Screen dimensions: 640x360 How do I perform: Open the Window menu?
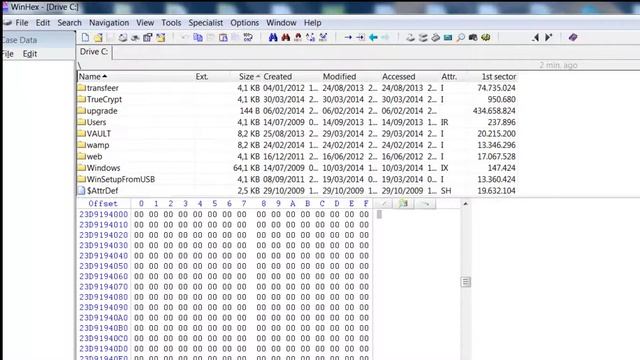point(281,23)
